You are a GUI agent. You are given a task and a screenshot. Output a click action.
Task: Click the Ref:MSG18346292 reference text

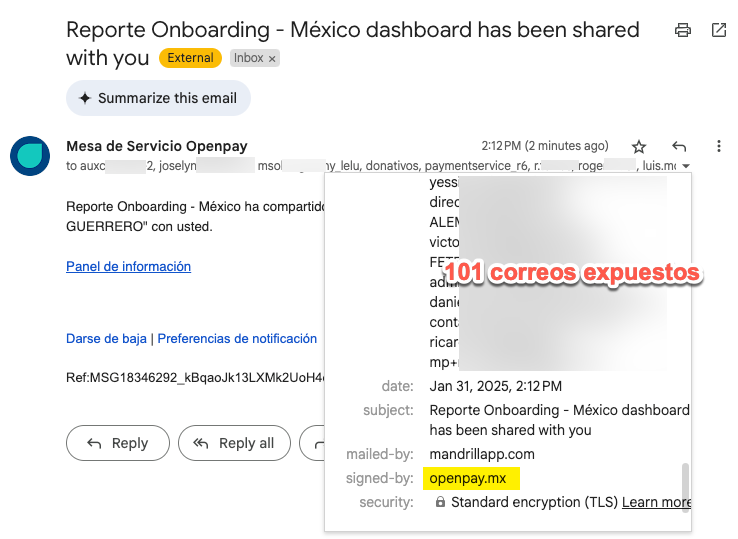coord(195,378)
